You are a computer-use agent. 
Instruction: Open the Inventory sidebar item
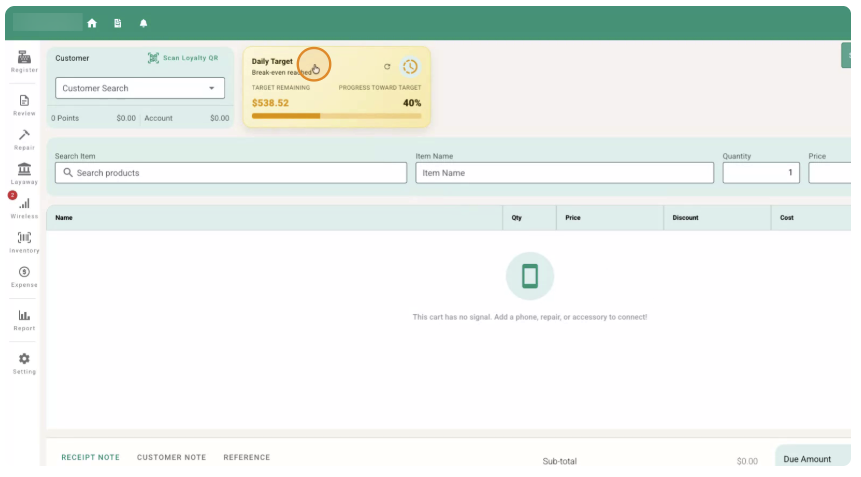click(x=24, y=243)
